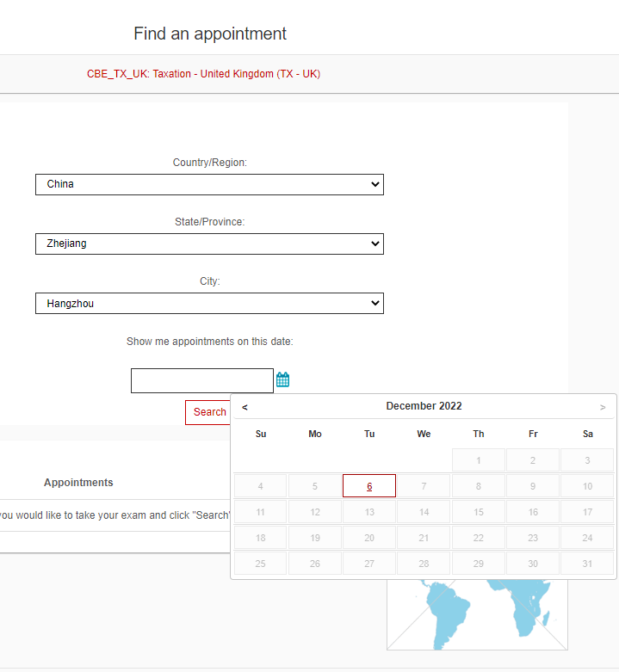Screen dimensions: 619x672
Task: Expand the State/Province dropdown showing Zhejiang
Action: click(x=209, y=244)
